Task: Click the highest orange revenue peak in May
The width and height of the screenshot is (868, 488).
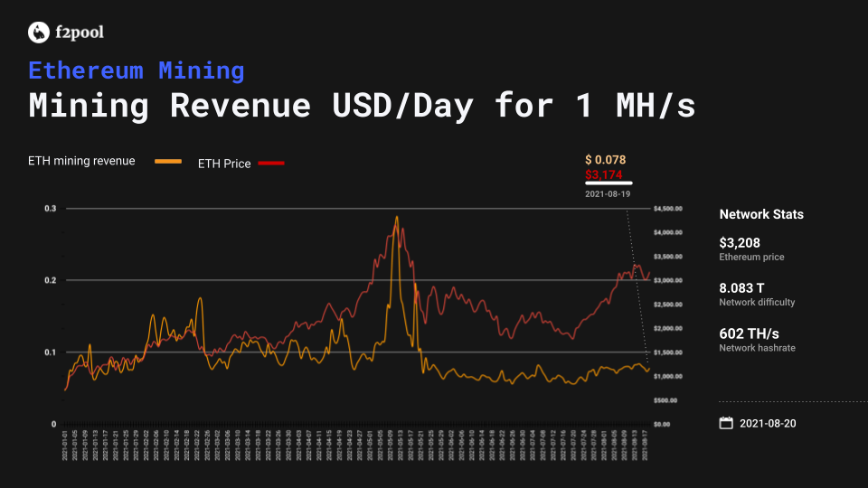Action: [396, 218]
